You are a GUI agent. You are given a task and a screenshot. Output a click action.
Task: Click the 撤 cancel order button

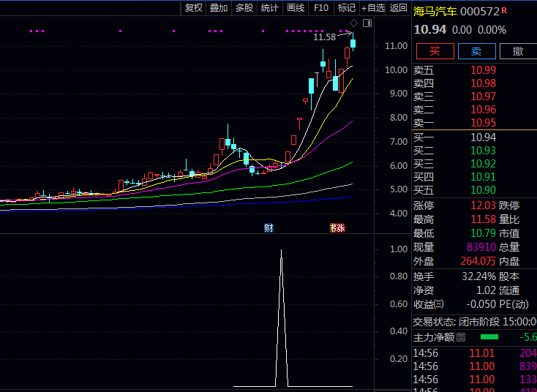coord(518,51)
